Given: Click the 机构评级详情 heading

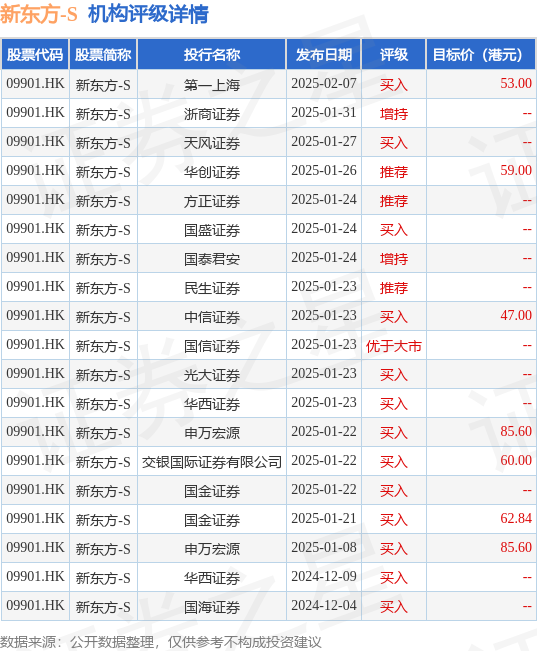Looking at the screenshot, I should click(148, 15).
